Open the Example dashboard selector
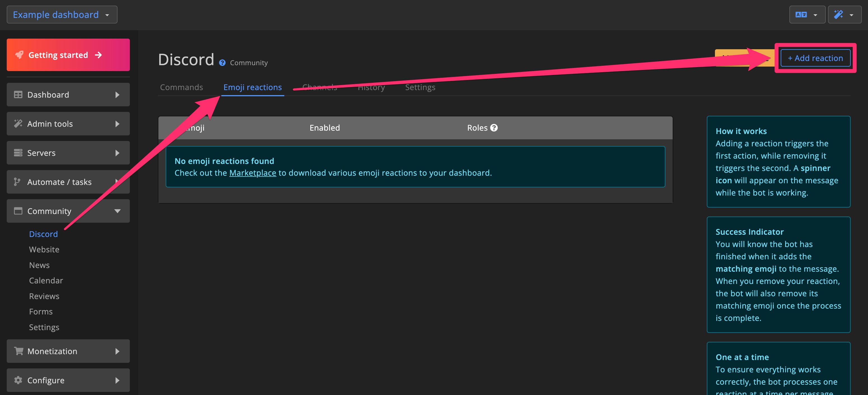This screenshot has height=395, width=868. pos(62,15)
